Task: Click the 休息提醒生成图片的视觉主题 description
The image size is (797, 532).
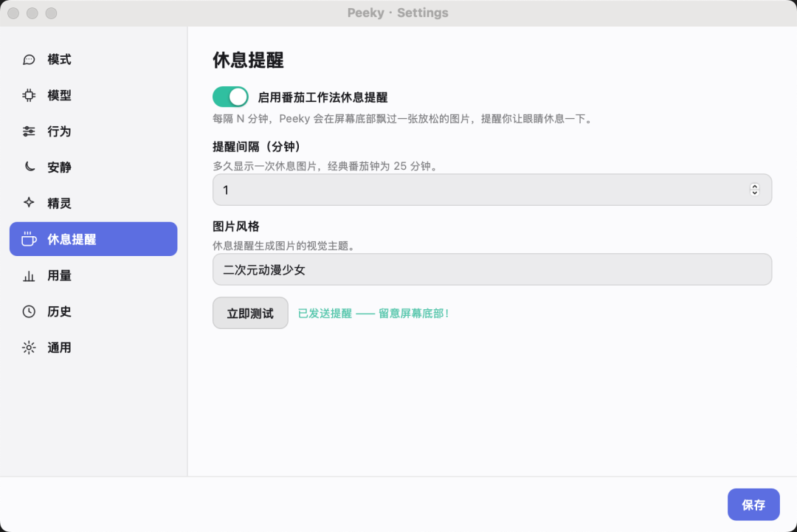Action: click(283, 246)
